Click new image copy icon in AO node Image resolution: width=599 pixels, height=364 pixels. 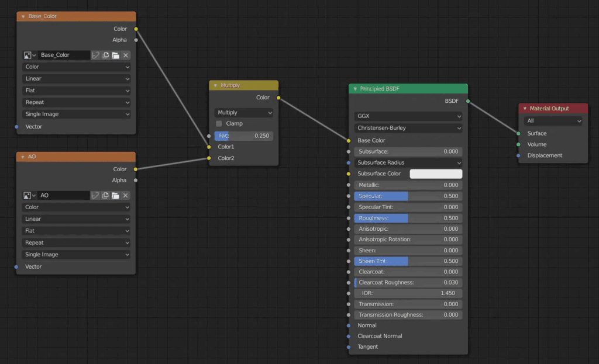pyautogui.click(x=105, y=195)
